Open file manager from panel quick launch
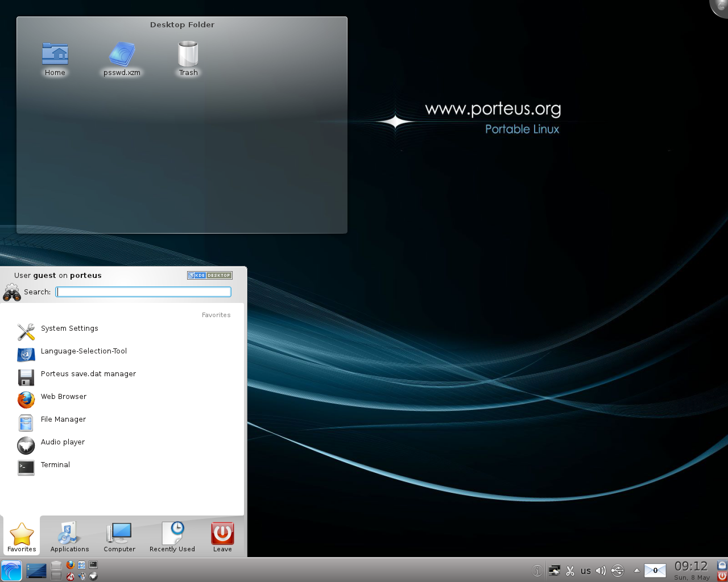728x582 pixels. (81, 565)
